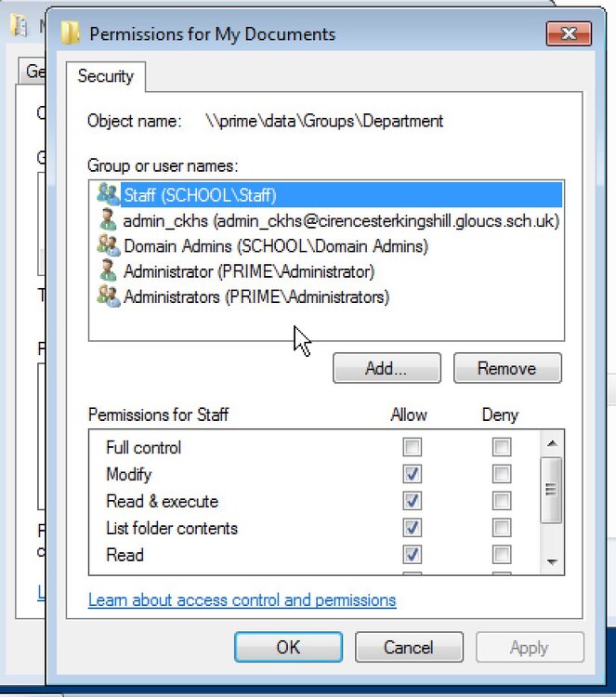This screenshot has height=697, width=616.
Task: Click the Administrator user icon
Action: click(107, 270)
